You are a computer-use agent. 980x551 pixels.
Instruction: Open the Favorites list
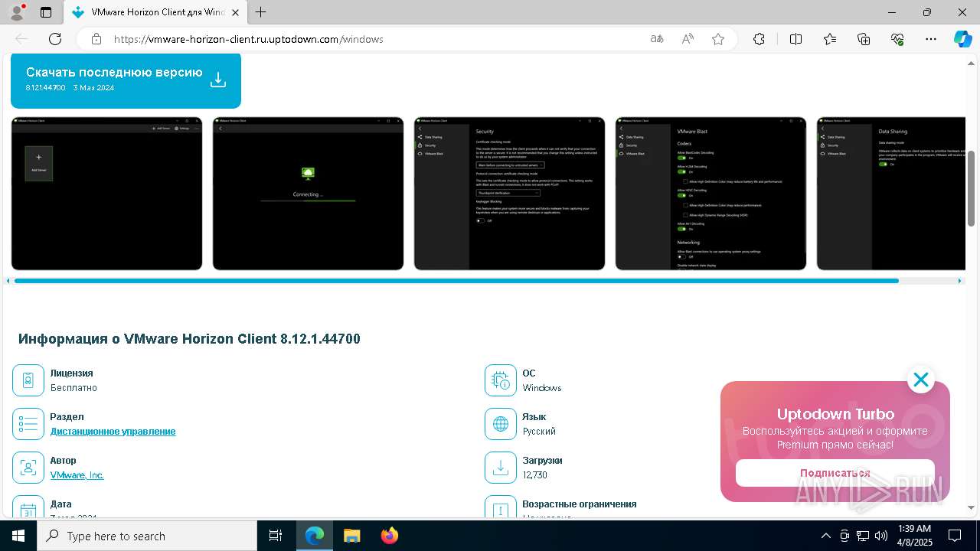[x=830, y=39]
